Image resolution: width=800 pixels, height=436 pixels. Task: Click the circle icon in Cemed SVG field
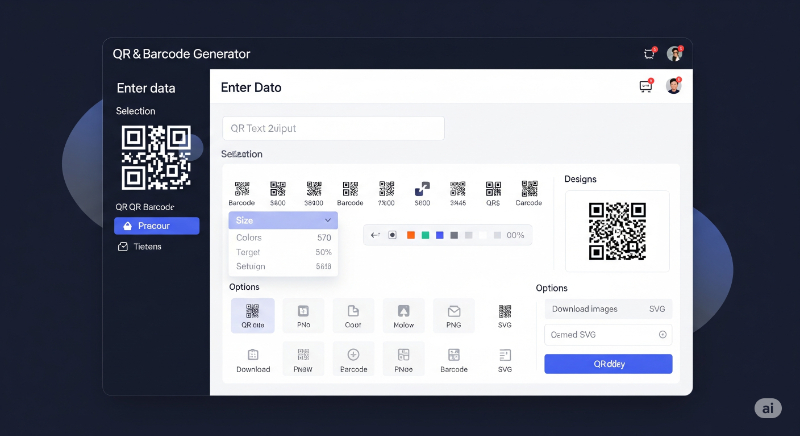pyautogui.click(x=662, y=335)
